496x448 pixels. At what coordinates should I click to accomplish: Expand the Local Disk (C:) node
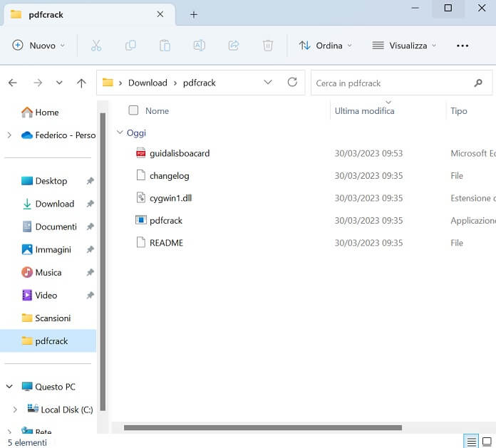(x=15, y=410)
